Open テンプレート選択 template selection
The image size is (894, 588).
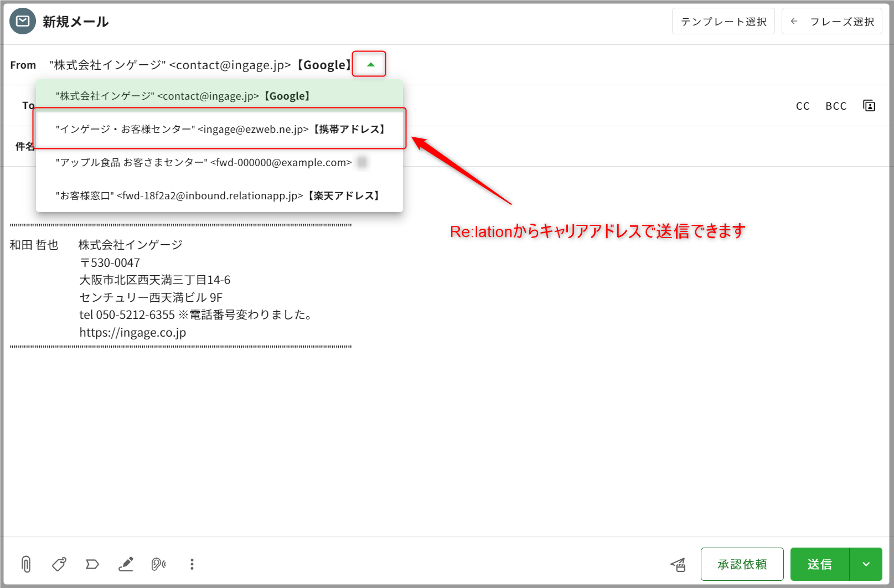pos(723,22)
